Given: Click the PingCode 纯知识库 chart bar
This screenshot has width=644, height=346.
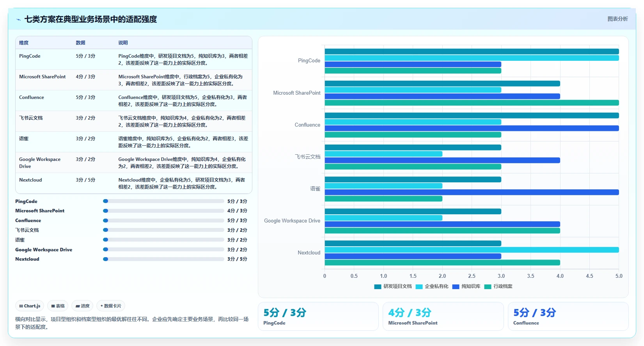Looking at the screenshot, I should pos(413,64).
